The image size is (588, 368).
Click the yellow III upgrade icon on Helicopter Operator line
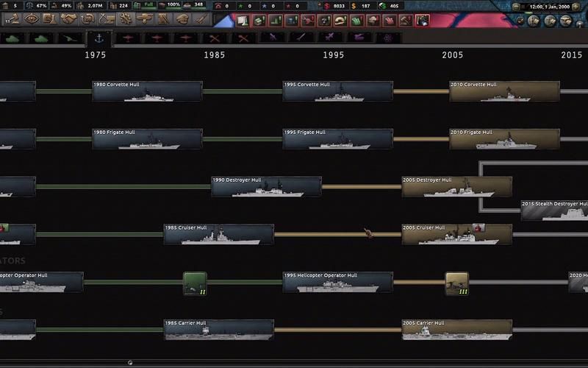click(x=456, y=283)
